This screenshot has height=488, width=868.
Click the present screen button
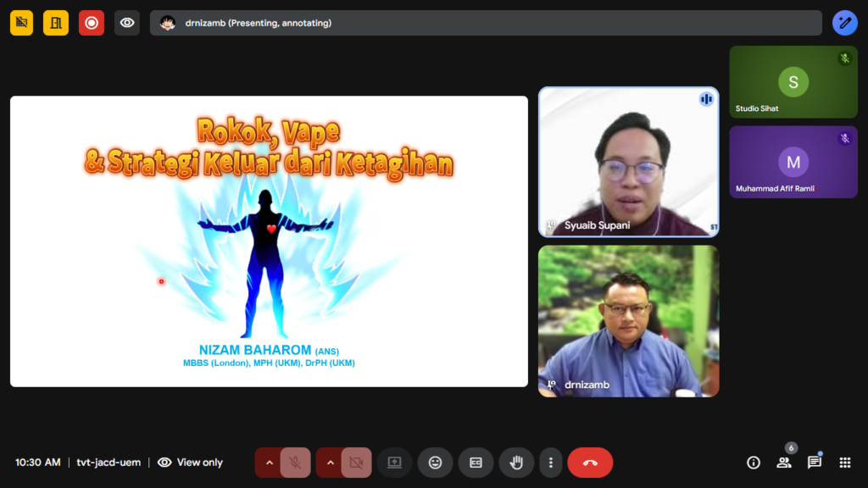(394, 463)
